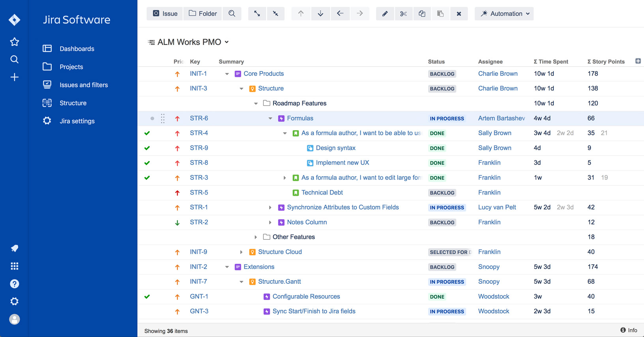Click the Σ Story Points column header

pyautogui.click(x=606, y=62)
